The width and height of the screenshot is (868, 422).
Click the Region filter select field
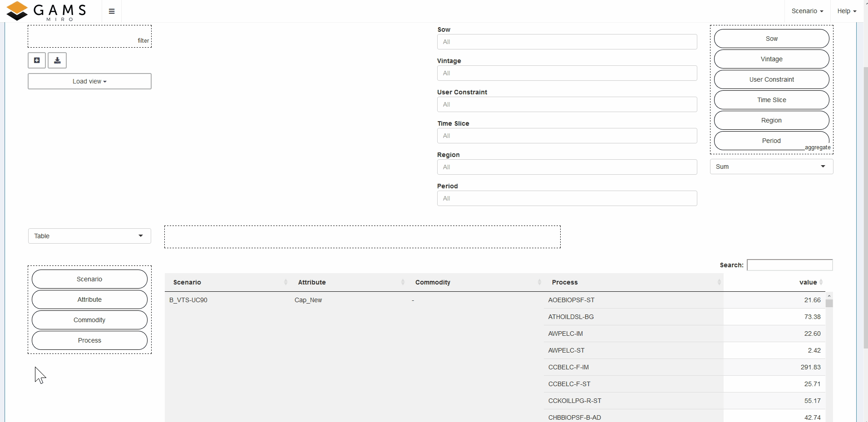(567, 167)
